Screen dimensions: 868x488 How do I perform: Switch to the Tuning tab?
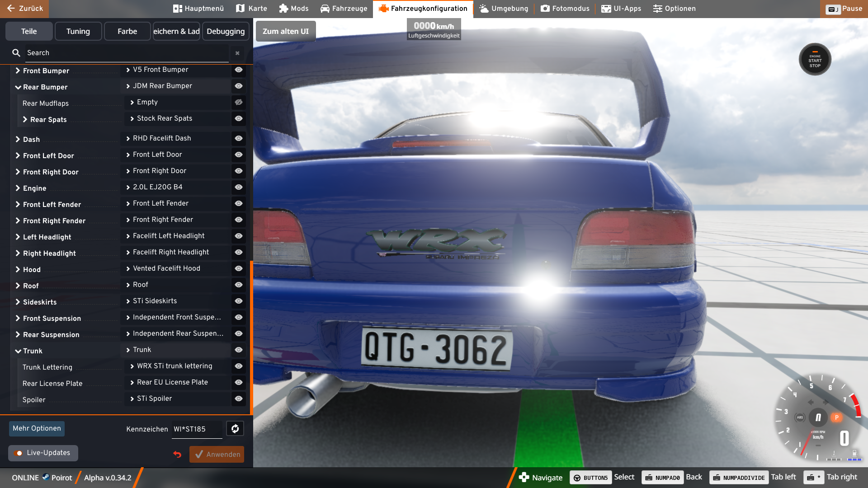[x=78, y=31]
